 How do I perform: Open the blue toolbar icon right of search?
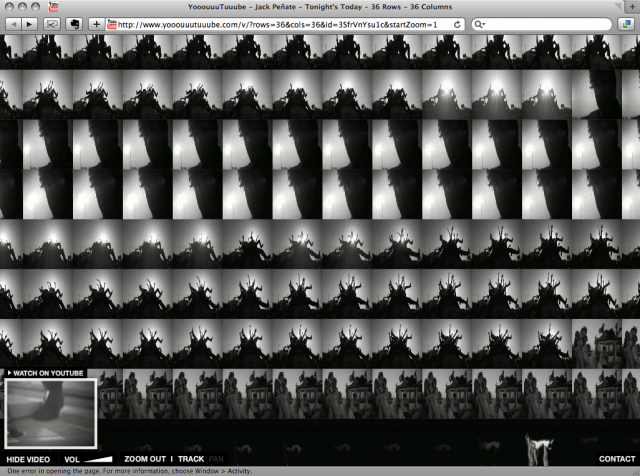[x=627, y=24]
